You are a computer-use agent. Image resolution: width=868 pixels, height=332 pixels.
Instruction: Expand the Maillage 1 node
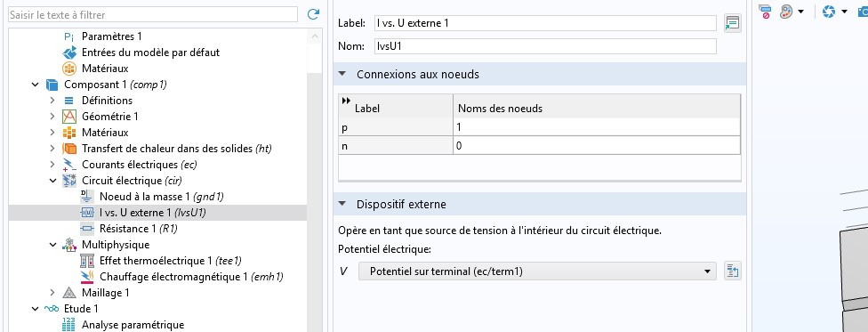coord(52,293)
